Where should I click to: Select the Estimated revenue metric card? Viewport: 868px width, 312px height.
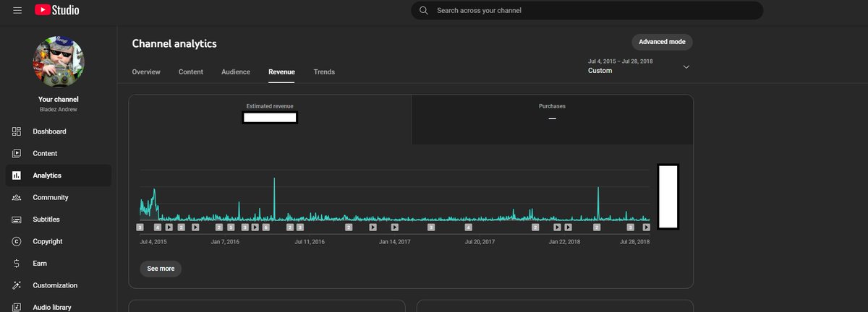click(x=270, y=119)
